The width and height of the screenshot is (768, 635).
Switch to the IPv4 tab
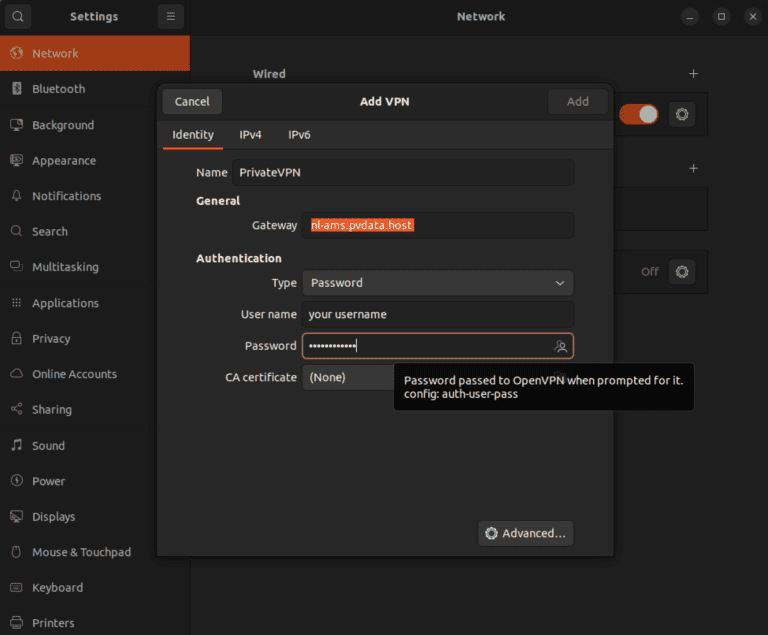(x=250, y=135)
